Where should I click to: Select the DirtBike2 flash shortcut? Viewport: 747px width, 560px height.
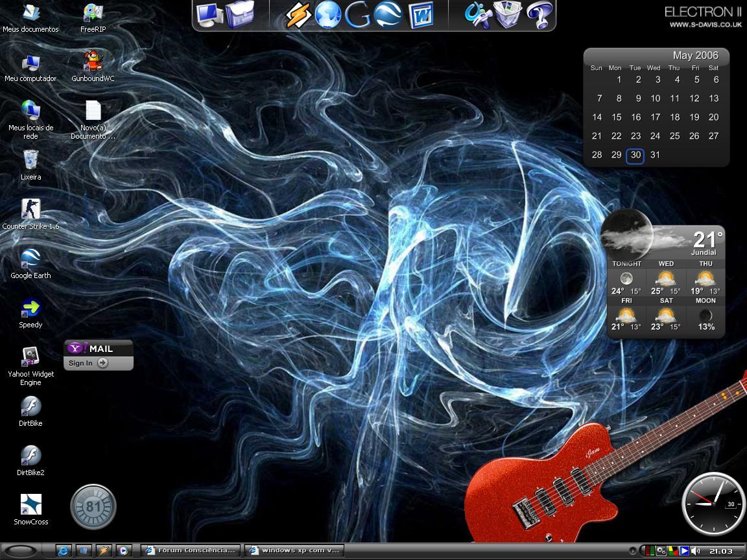pyautogui.click(x=30, y=460)
